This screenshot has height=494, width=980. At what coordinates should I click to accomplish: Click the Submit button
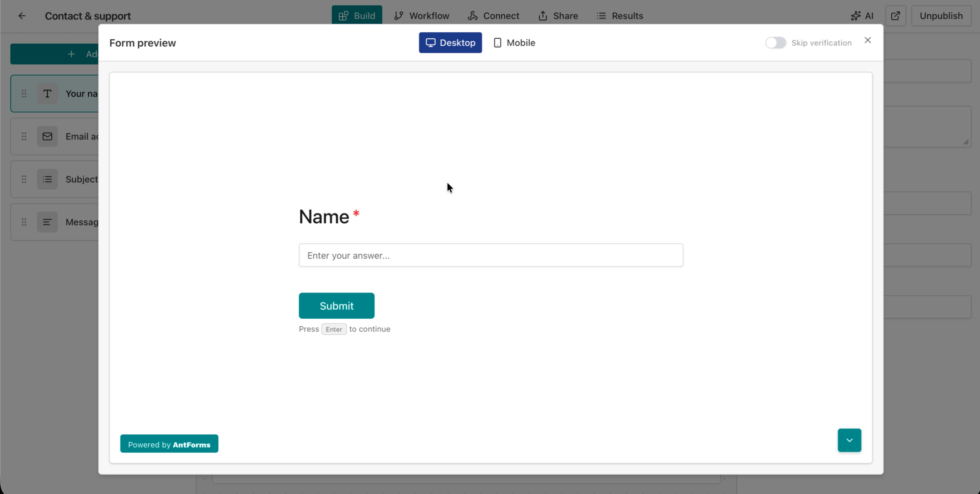[336, 305]
